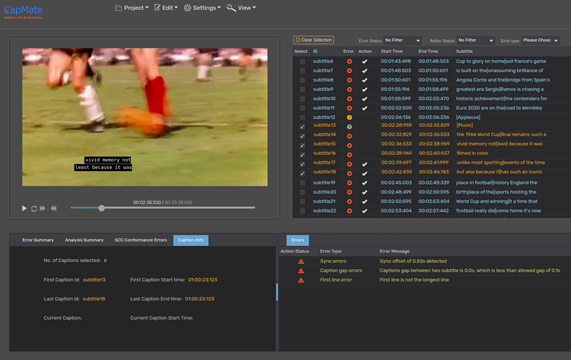
Task: Uncheck the select box for subtitle14
Action: point(302,136)
